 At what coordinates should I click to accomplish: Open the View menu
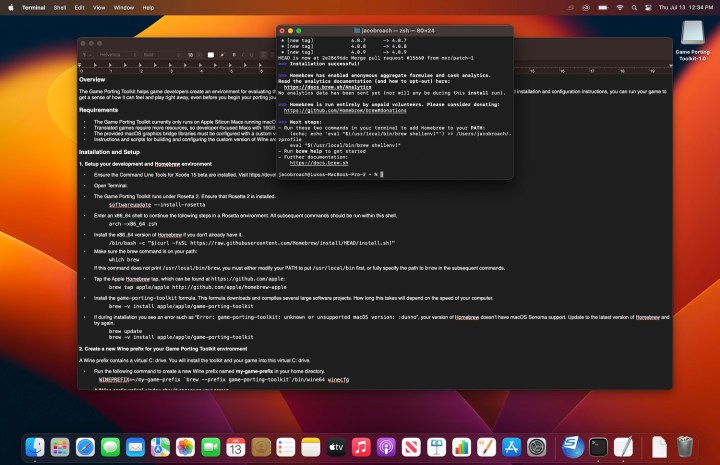point(99,8)
